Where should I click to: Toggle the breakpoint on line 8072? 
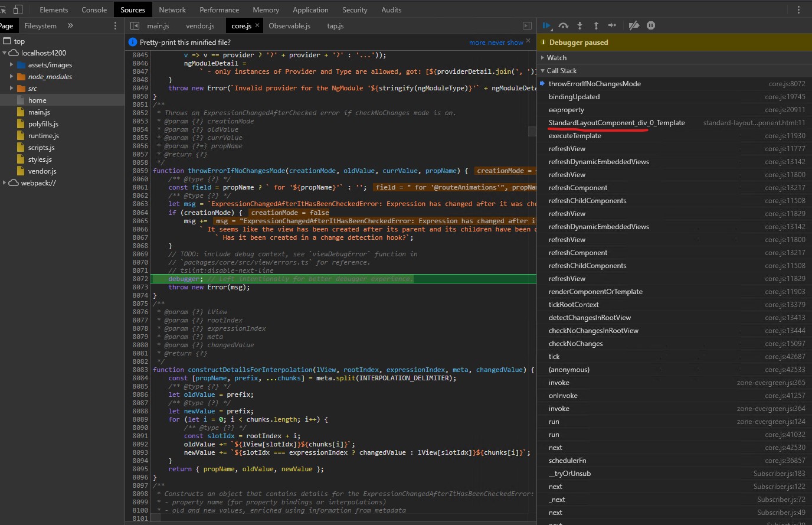[x=140, y=279]
